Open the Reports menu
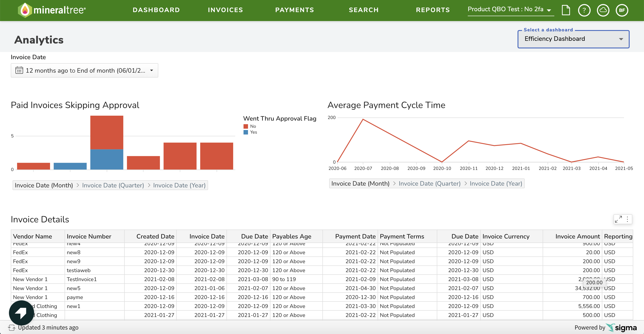This screenshot has height=334, width=644. (x=433, y=10)
